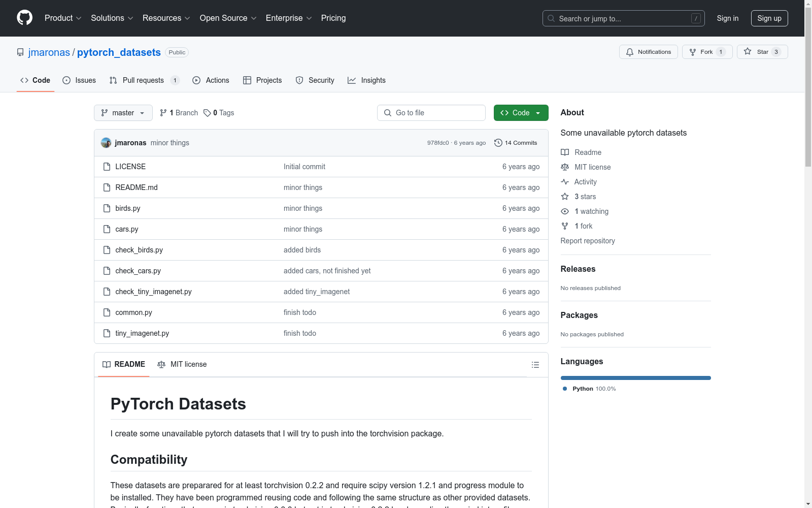Click Report repository link
The image size is (812, 508).
click(588, 241)
